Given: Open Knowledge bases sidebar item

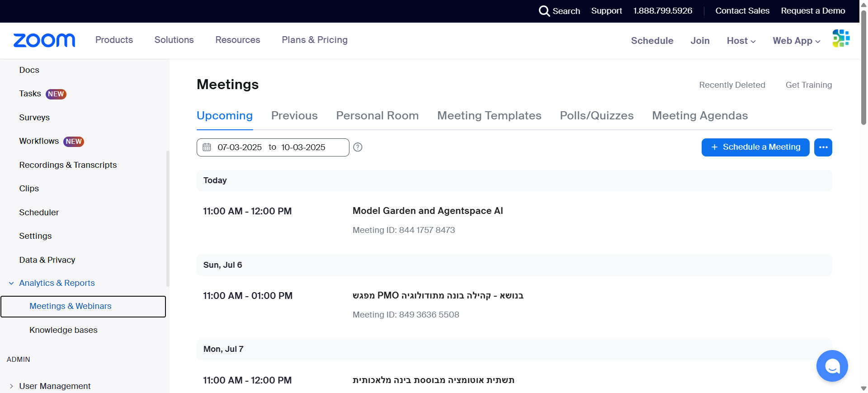Looking at the screenshot, I should coord(63,330).
